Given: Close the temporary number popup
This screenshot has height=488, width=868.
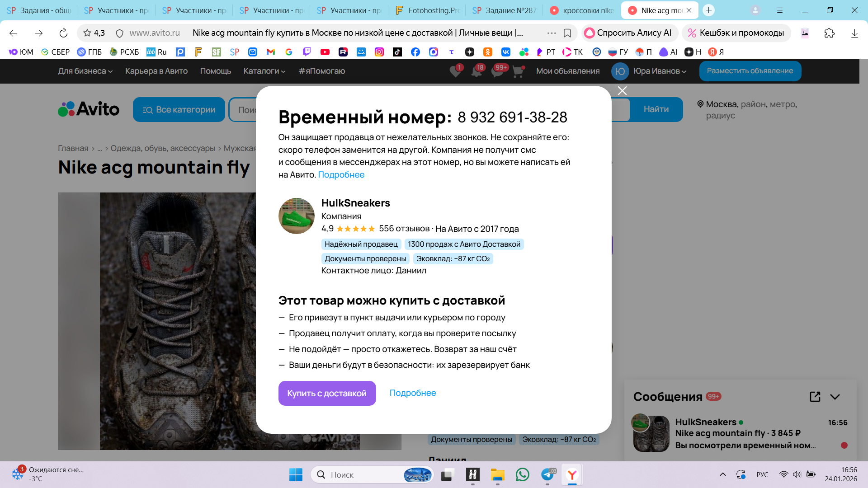Looking at the screenshot, I should coord(622,91).
